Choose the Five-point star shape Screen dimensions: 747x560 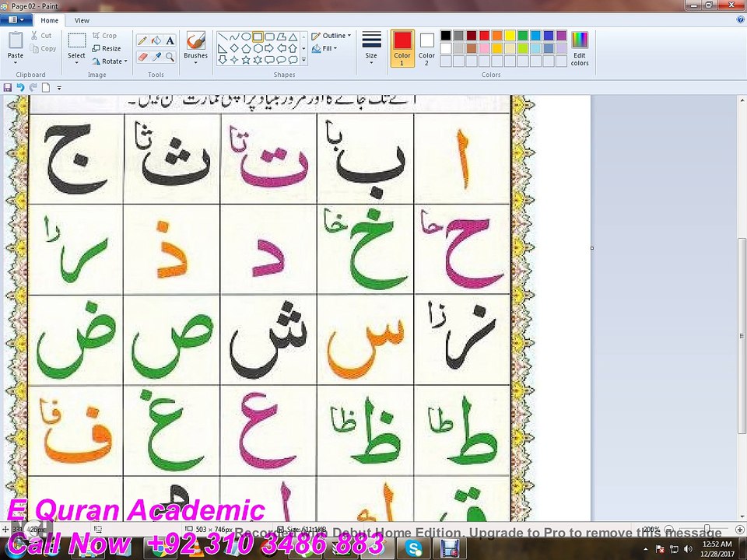246,60
